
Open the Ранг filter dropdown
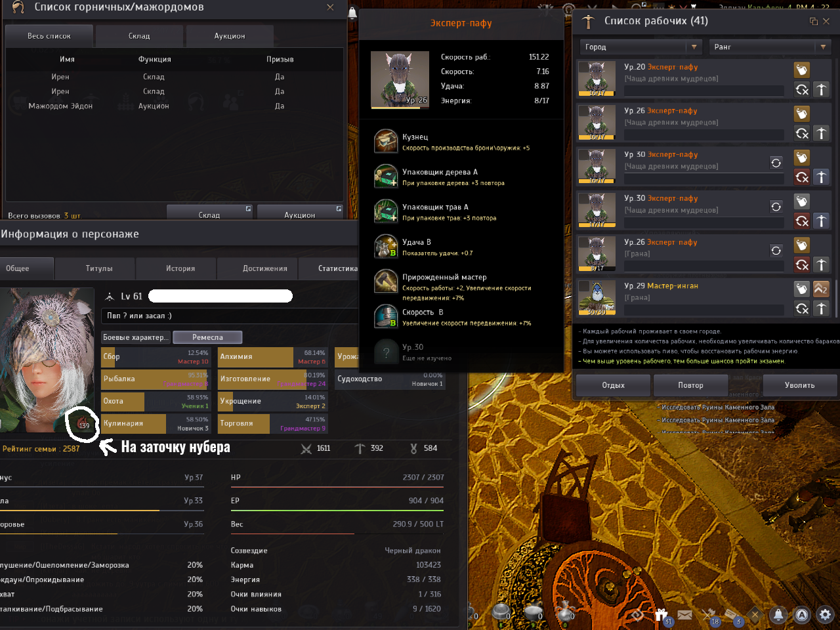click(770, 47)
